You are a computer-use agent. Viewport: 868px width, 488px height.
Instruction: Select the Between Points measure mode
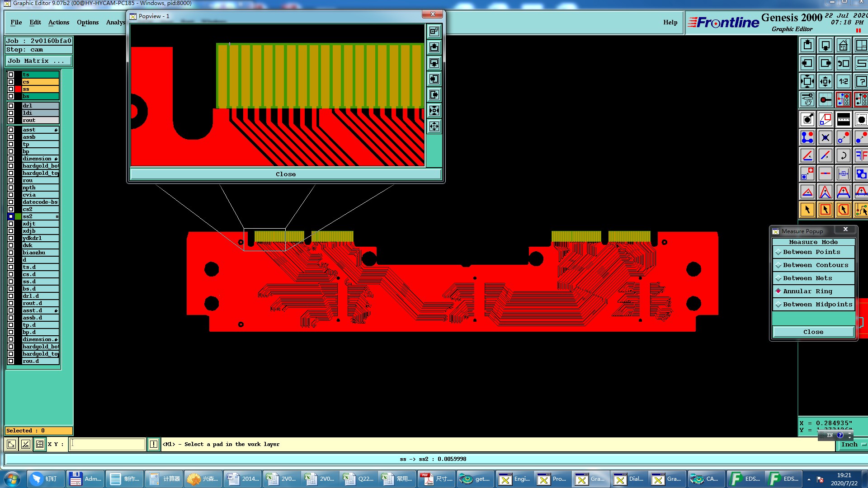(813, 252)
